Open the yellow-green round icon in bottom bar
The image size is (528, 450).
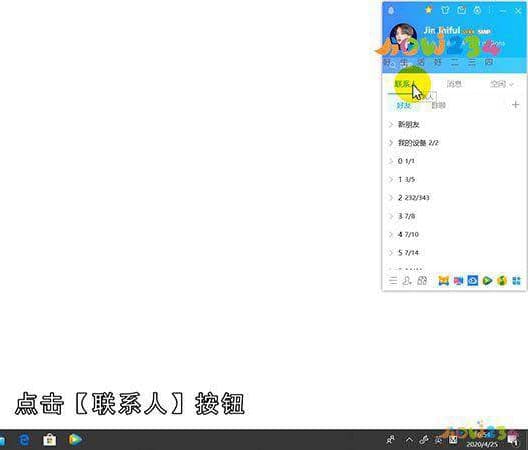point(502,281)
